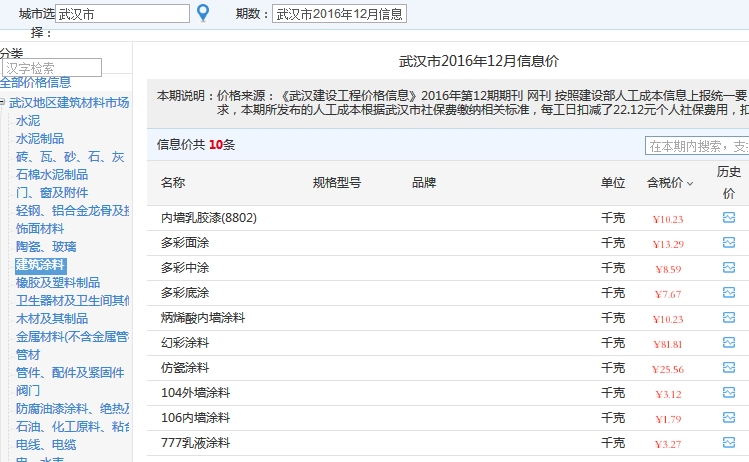Click the 106内墙涂料 item name
The height and width of the screenshot is (462, 749).
tap(195, 418)
